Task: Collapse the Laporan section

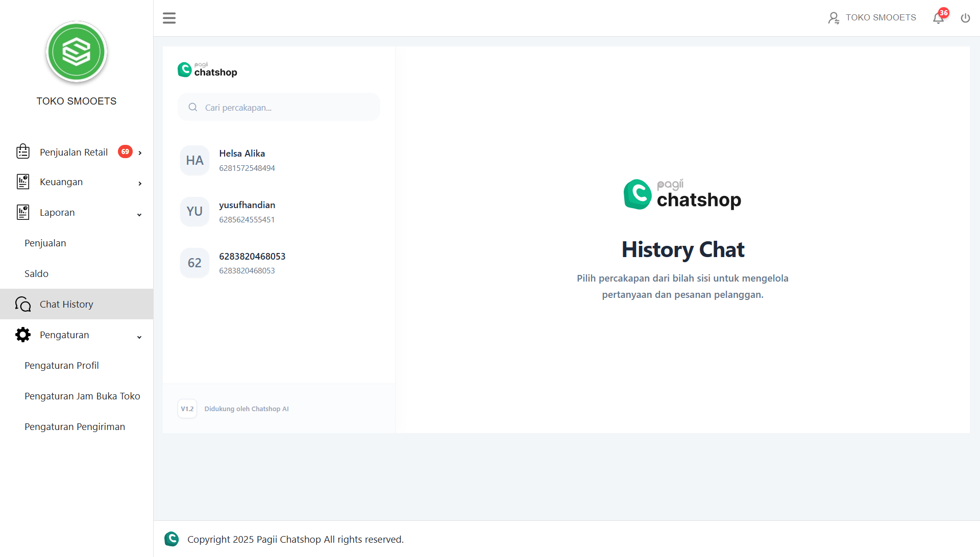Action: (x=139, y=215)
